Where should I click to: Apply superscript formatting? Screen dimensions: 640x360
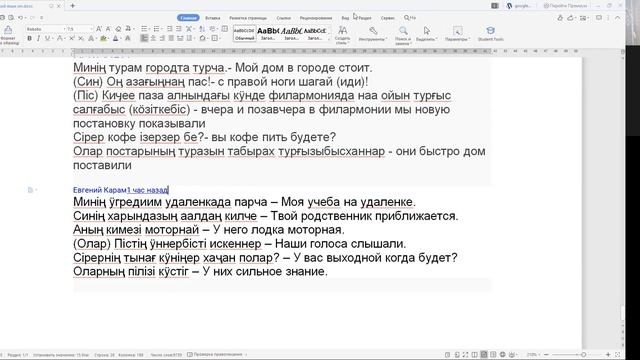click(x=72, y=38)
